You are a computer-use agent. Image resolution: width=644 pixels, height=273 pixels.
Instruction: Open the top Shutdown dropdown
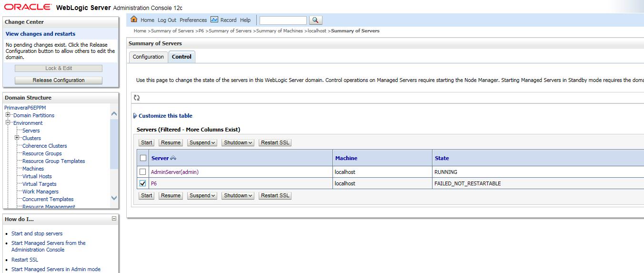[x=238, y=142]
